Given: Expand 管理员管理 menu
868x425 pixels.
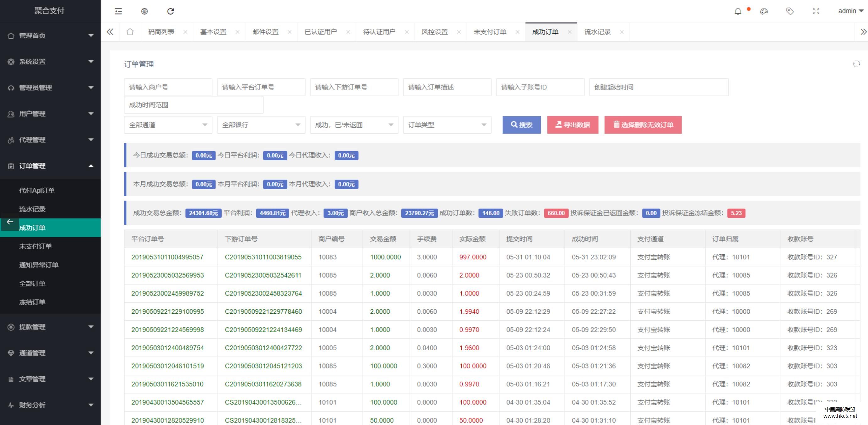Looking at the screenshot, I should tap(50, 87).
